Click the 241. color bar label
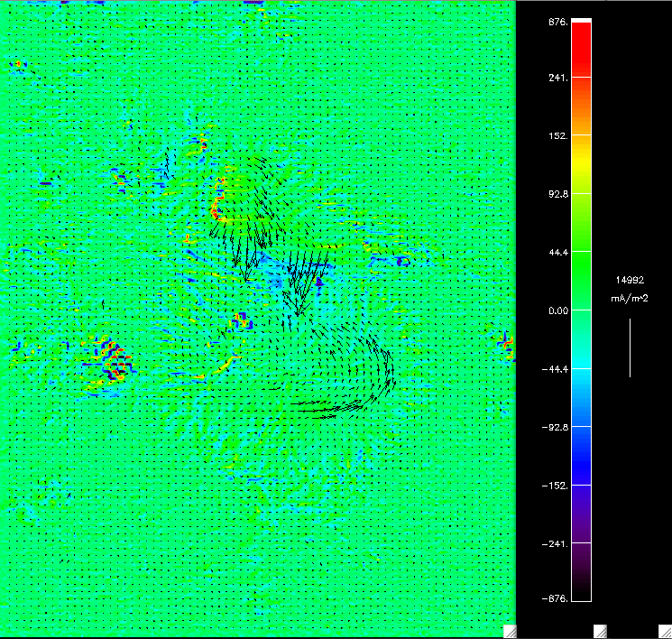Screen dimensions: 672x639 click(558, 78)
